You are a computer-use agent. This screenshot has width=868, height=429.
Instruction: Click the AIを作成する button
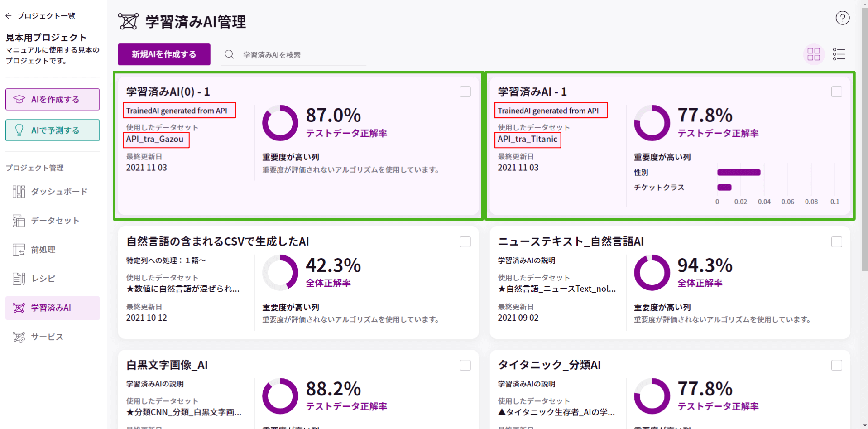click(53, 99)
